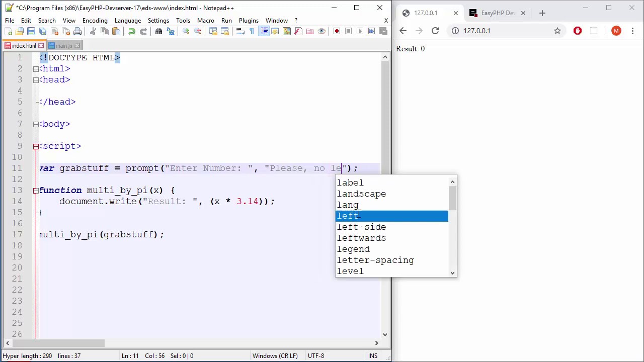Open new tab in Chrome

tap(542, 13)
